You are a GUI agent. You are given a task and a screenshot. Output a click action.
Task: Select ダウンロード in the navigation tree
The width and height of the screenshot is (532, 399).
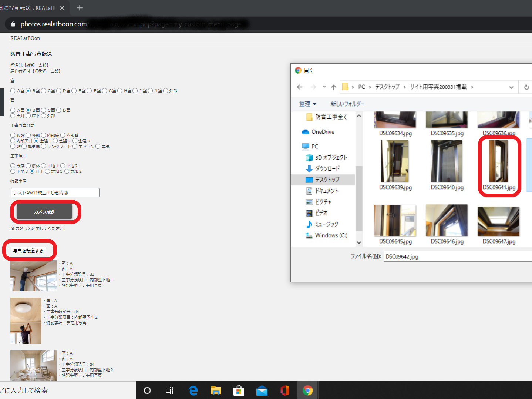pos(327,168)
